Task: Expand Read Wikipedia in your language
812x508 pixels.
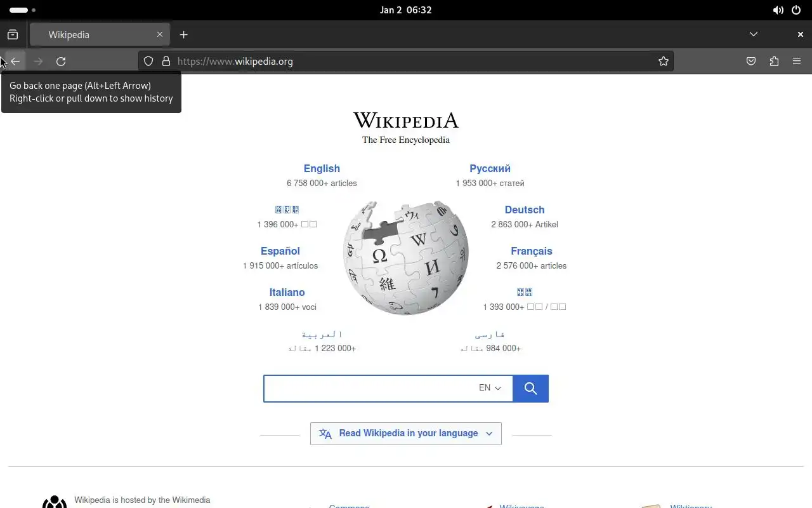Action: click(x=406, y=433)
